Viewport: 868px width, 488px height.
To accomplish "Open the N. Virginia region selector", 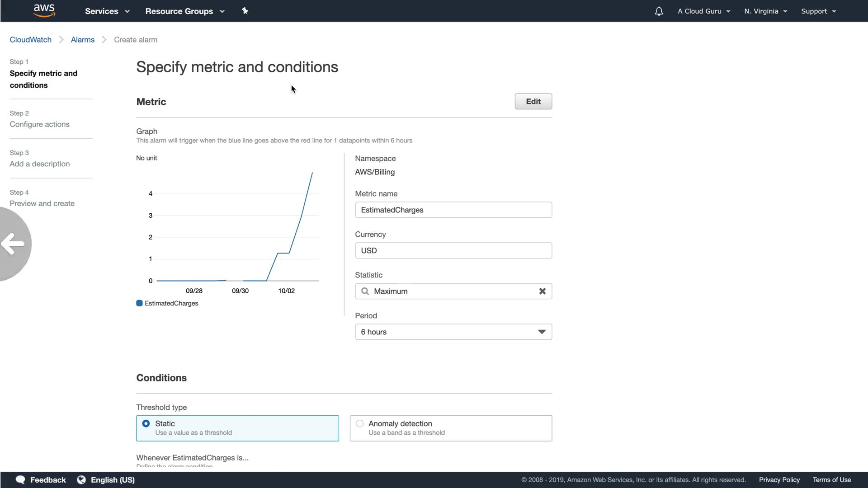I will coord(765,11).
